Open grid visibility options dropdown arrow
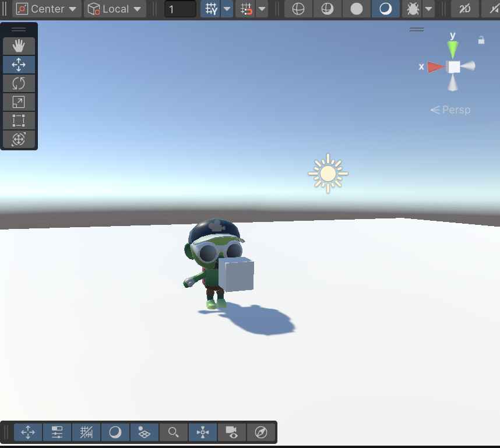Screen dimensions: 500x448 click(227, 9)
